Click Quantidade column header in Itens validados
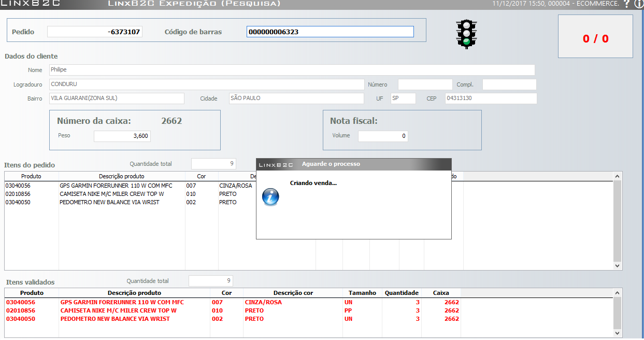 [x=402, y=293]
